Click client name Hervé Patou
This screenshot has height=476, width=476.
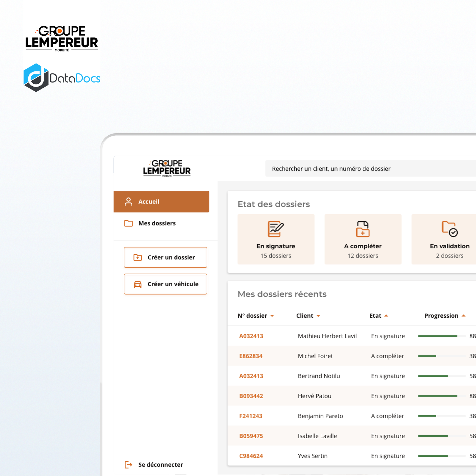point(314,396)
